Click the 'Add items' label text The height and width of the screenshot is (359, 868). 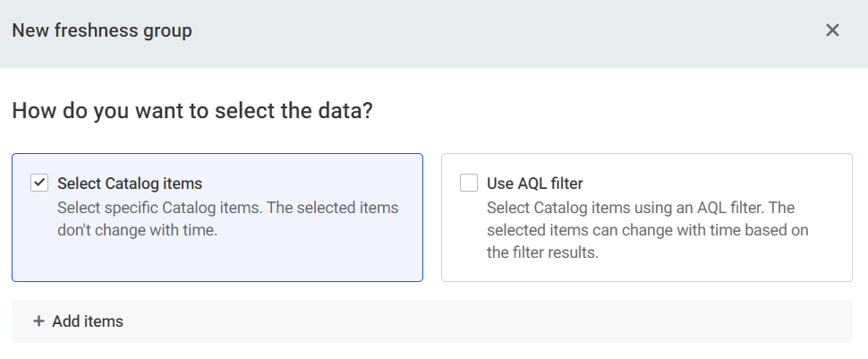click(88, 321)
